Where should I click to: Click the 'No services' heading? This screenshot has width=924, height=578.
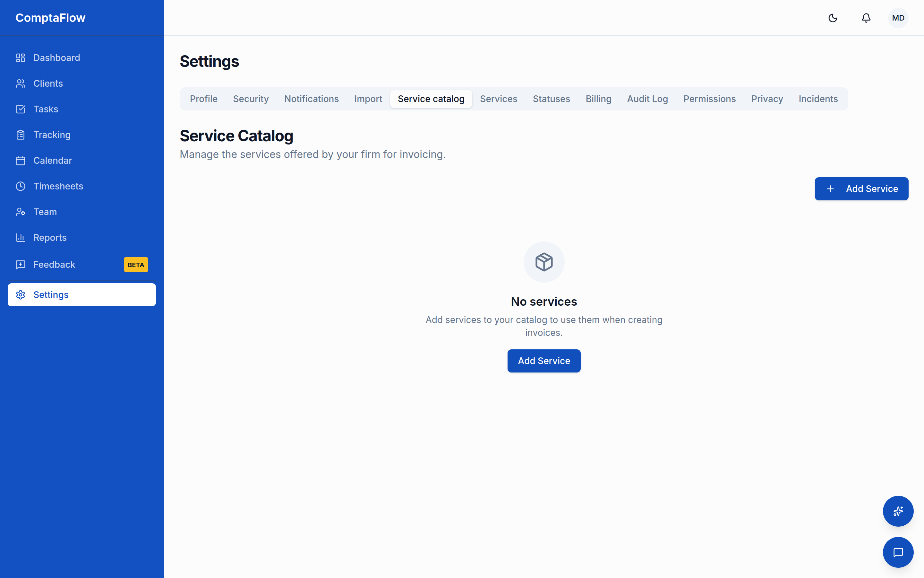coord(544,302)
